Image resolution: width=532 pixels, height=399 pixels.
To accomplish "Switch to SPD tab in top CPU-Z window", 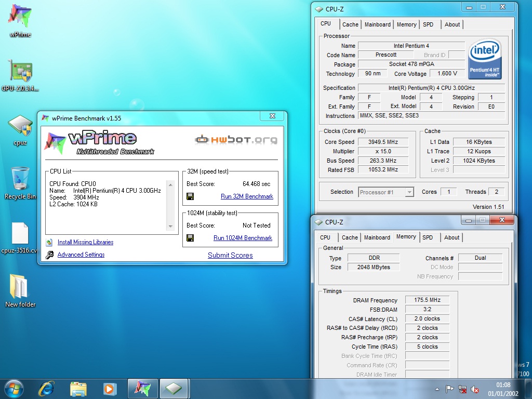I will tap(428, 24).
